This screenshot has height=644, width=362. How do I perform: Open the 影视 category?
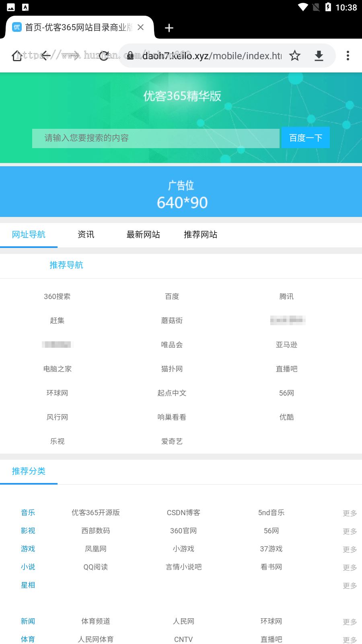pos(28,531)
